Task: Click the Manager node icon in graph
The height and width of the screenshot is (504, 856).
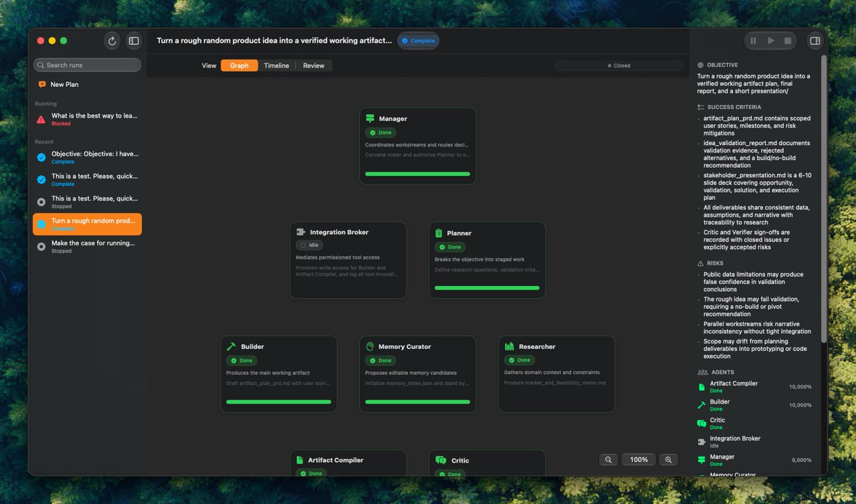Action: tap(370, 118)
